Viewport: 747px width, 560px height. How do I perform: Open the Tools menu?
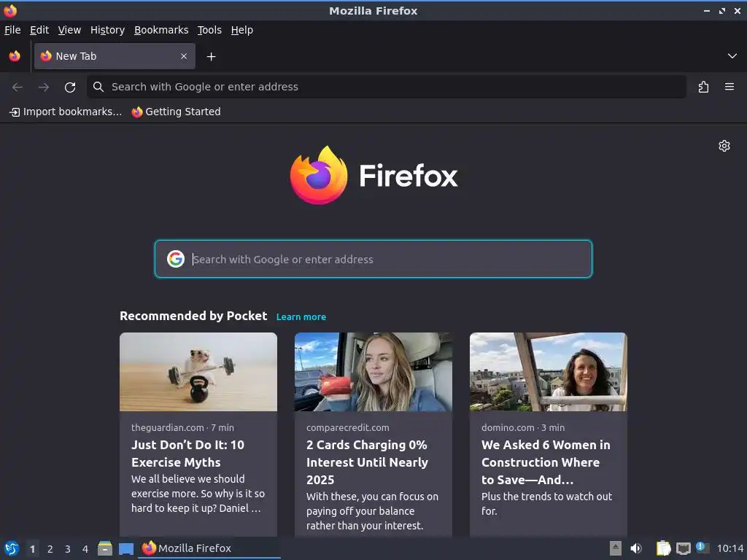click(x=209, y=30)
